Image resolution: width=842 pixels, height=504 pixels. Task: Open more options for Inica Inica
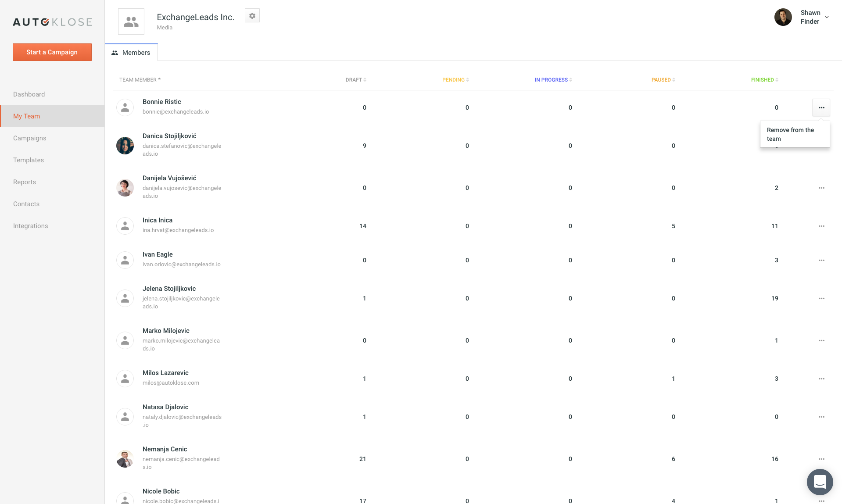[x=821, y=226]
